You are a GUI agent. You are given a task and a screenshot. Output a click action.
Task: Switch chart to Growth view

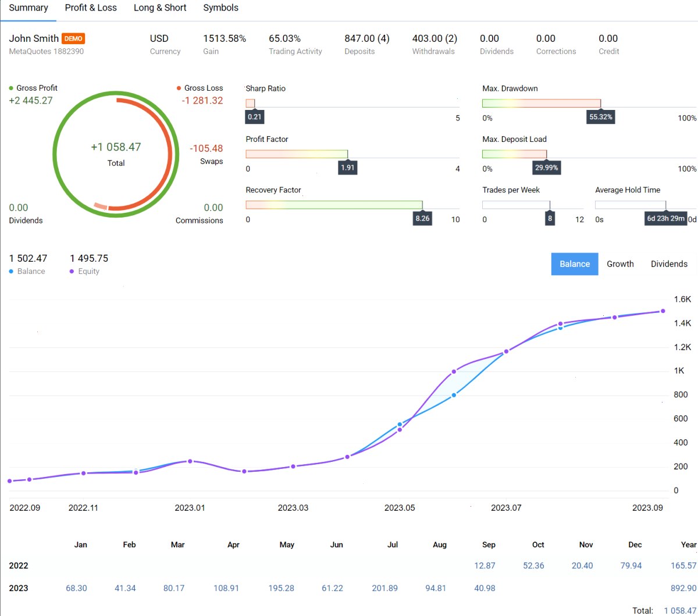620,264
